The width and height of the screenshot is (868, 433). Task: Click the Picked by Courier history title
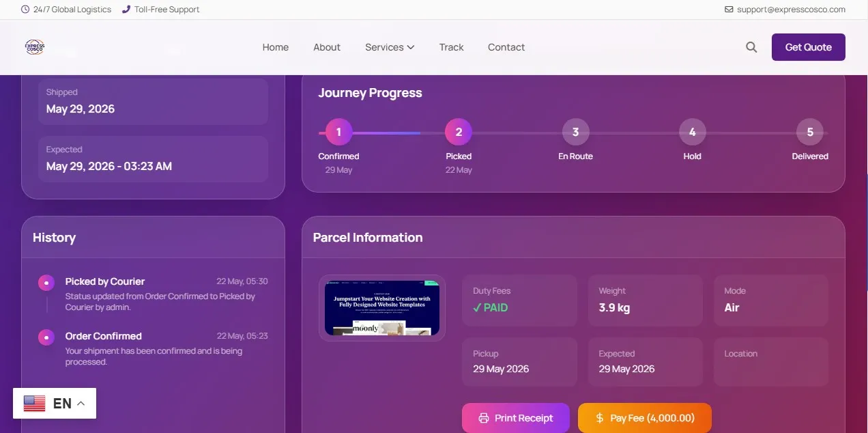pyautogui.click(x=105, y=281)
